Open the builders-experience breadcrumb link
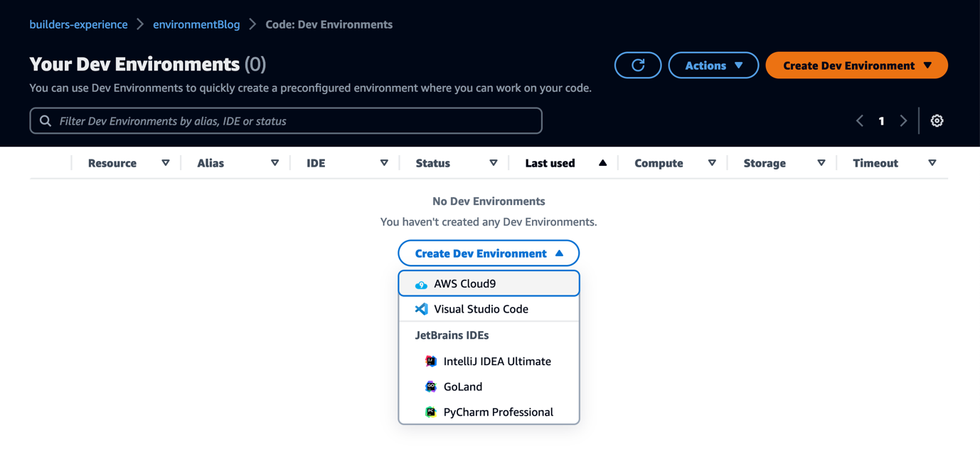The height and width of the screenshot is (472, 980). [x=78, y=23]
